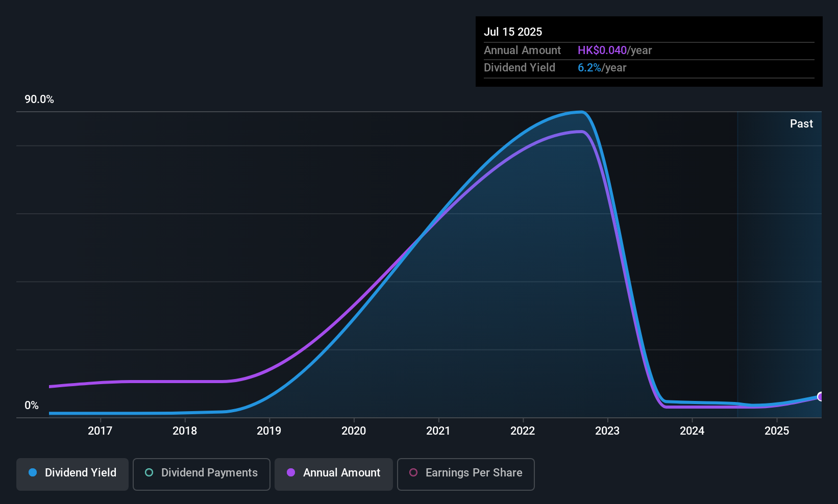Click the Past region label
Viewport: 838px width, 504px height.
pyautogui.click(x=801, y=123)
